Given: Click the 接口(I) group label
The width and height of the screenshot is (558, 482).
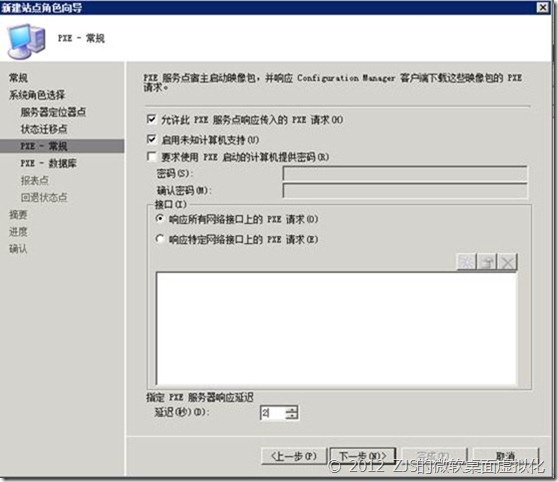Looking at the screenshot, I should click(170, 204).
